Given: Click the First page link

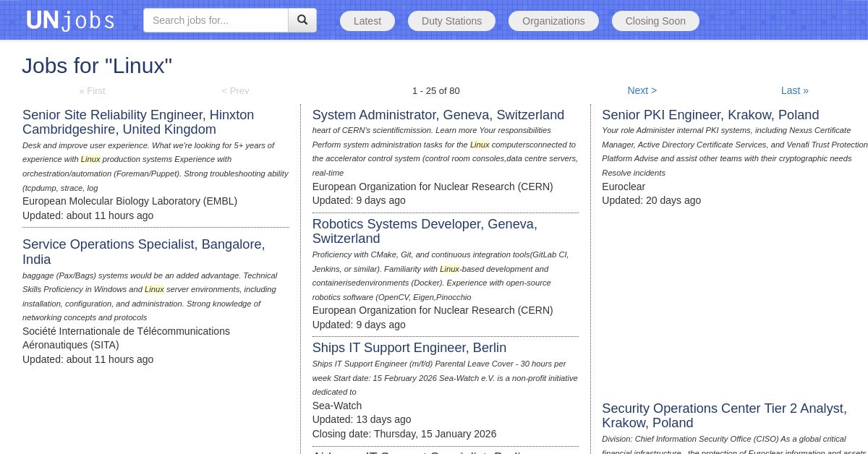Looking at the screenshot, I should click(x=92, y=90).
